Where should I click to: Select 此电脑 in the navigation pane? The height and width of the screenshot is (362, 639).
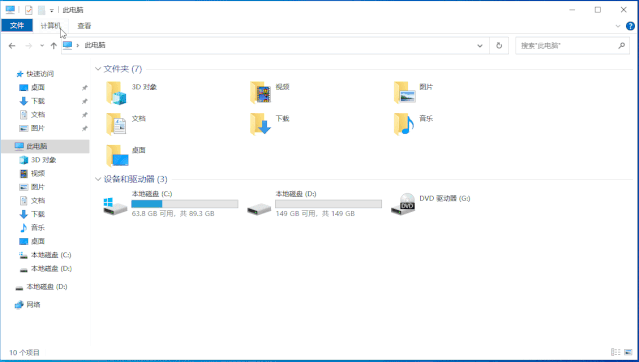45,146
